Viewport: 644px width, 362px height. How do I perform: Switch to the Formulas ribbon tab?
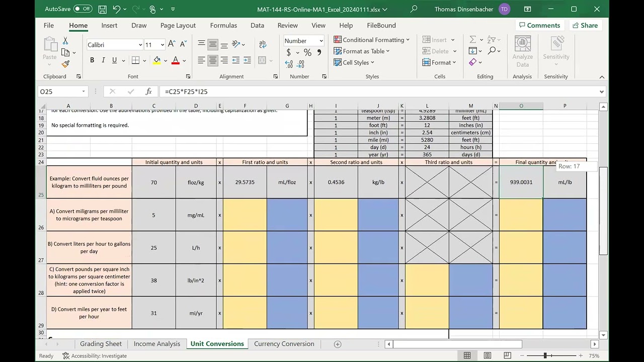coord(223,25)
